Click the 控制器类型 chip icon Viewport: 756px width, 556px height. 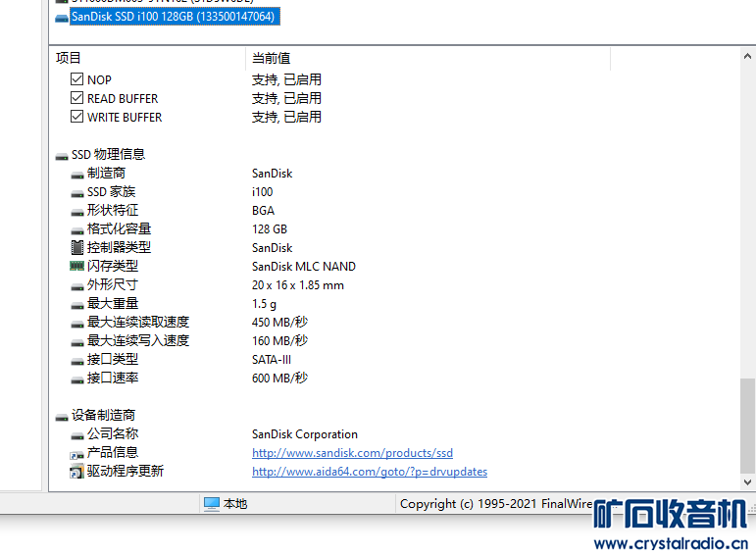77,247
